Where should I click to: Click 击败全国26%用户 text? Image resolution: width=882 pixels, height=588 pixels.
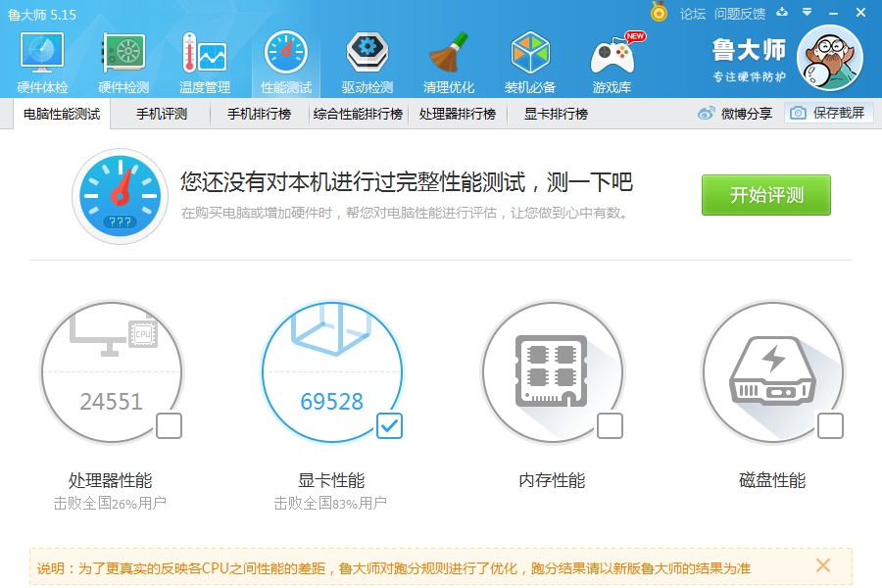[110, 503]
